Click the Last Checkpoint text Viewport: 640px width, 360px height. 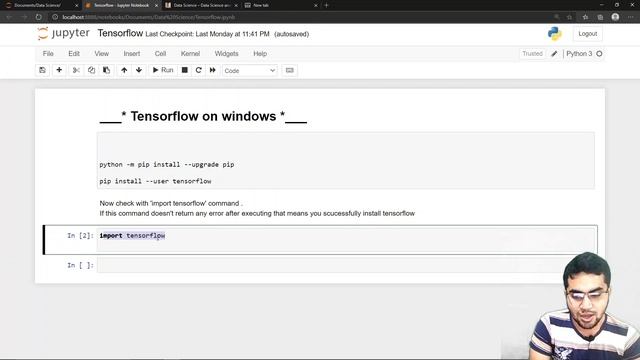point(207,34)
